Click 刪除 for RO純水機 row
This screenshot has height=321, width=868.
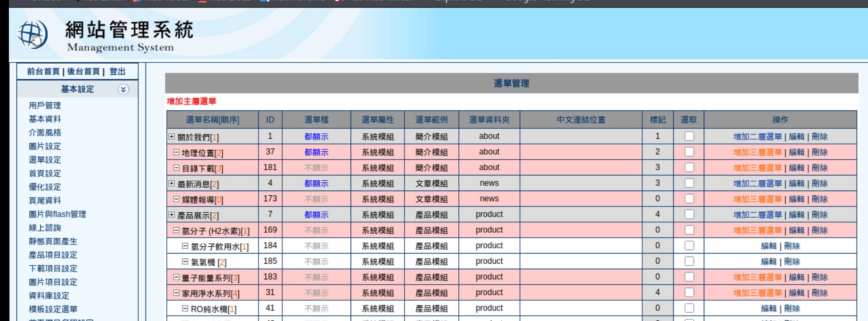[792, 309]
